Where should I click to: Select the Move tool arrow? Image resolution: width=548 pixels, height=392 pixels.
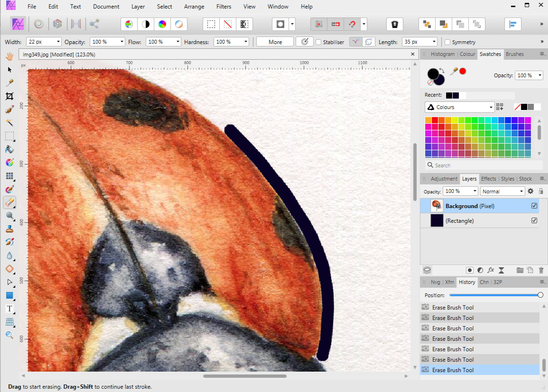(x=9, y=70)
